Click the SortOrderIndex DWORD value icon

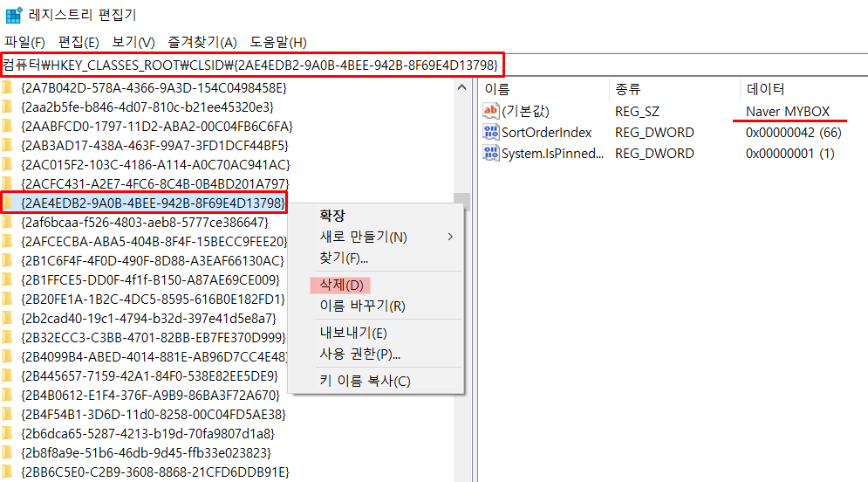click(490, 133)
